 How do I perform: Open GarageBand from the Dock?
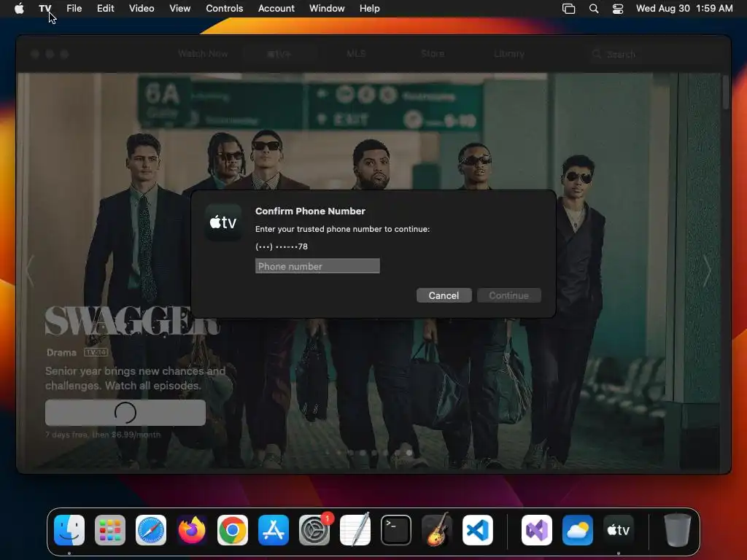(x=437, y=530)
